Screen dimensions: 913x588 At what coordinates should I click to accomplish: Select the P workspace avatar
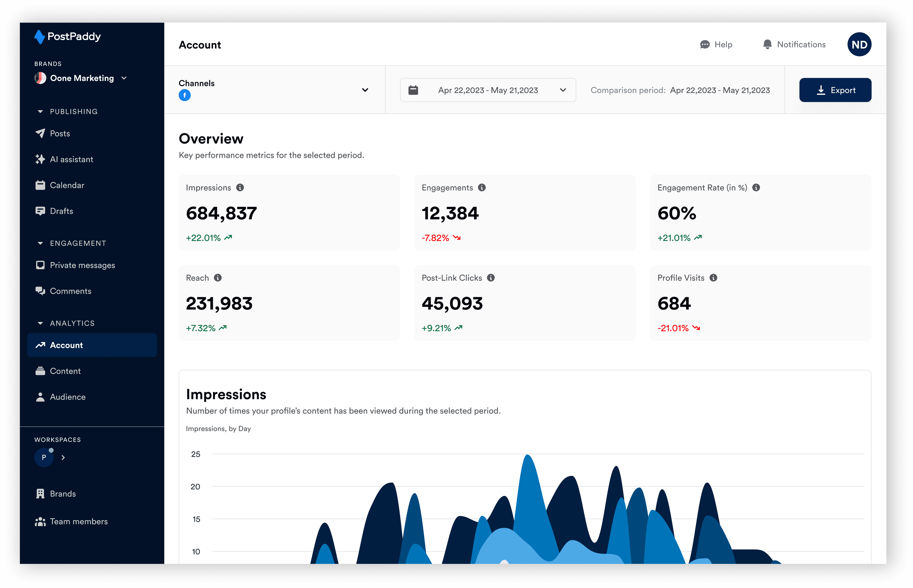(44, 457)
